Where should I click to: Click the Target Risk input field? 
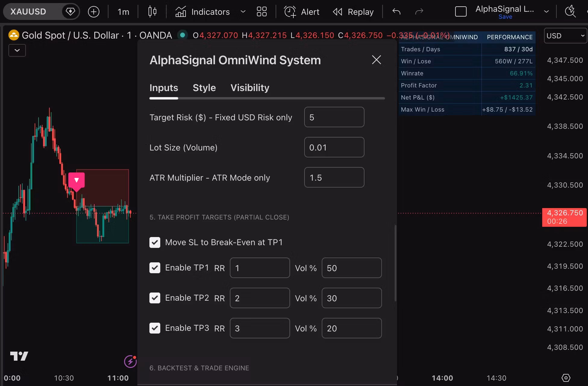[x=334, y=117]
